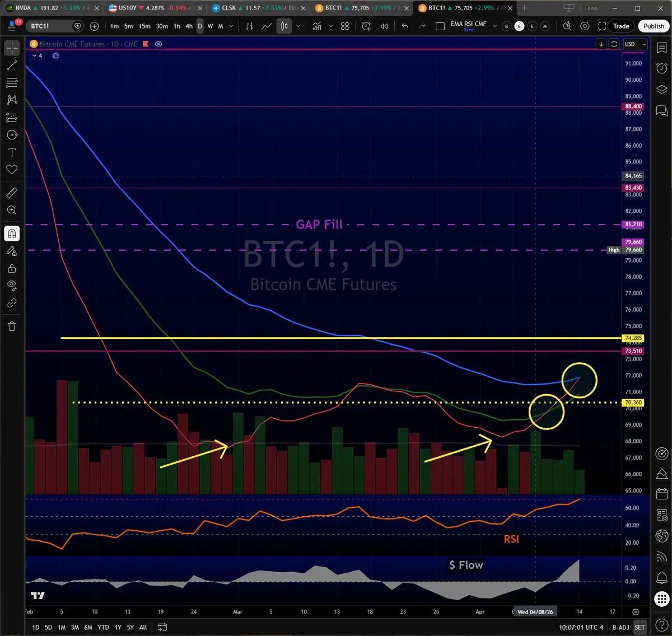The image size is (672, 636).
Task: Open the drawings link sync tool
Action: [x=12, y=303]
